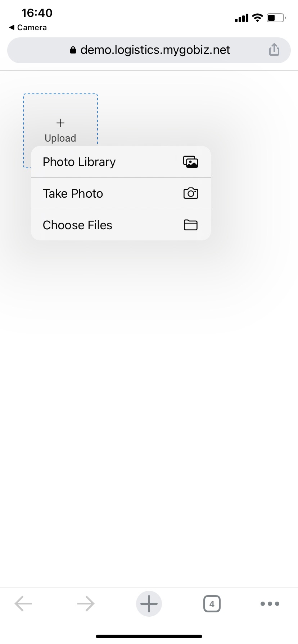Viewport: 298px width, 644px height.
Task: Choose the Take Photo option
Action: 73,193
